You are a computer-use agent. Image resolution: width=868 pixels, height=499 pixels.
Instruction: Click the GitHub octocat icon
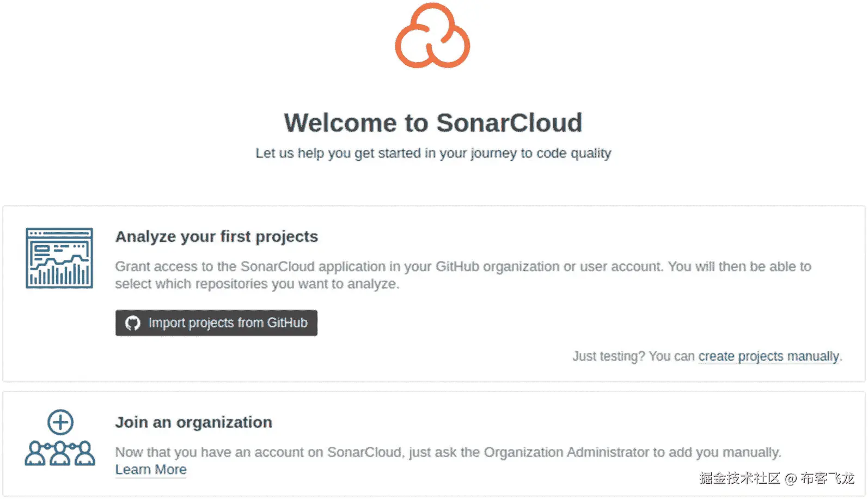pyautogui.click(x=132, y=323)
